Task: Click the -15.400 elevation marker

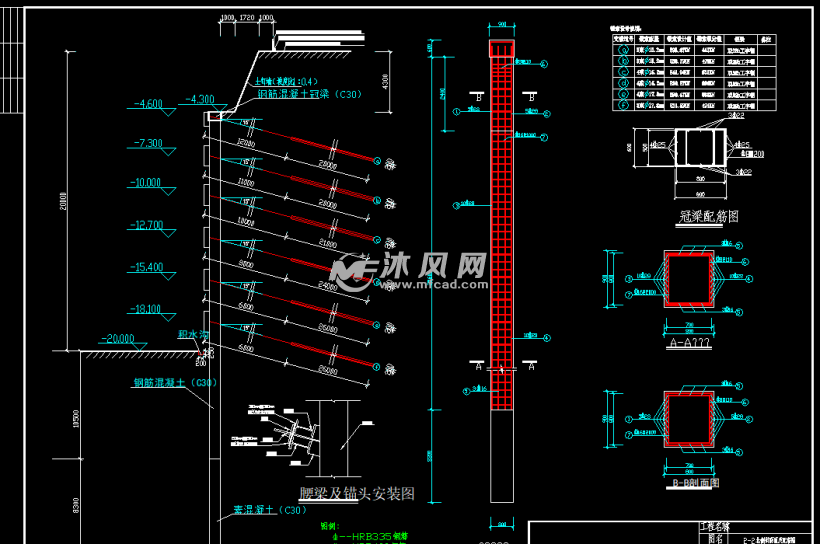Action: [x=146, y=267]
